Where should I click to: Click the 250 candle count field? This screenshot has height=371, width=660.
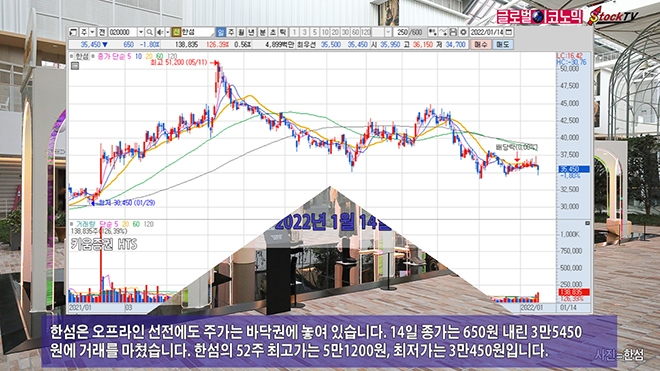401,32
